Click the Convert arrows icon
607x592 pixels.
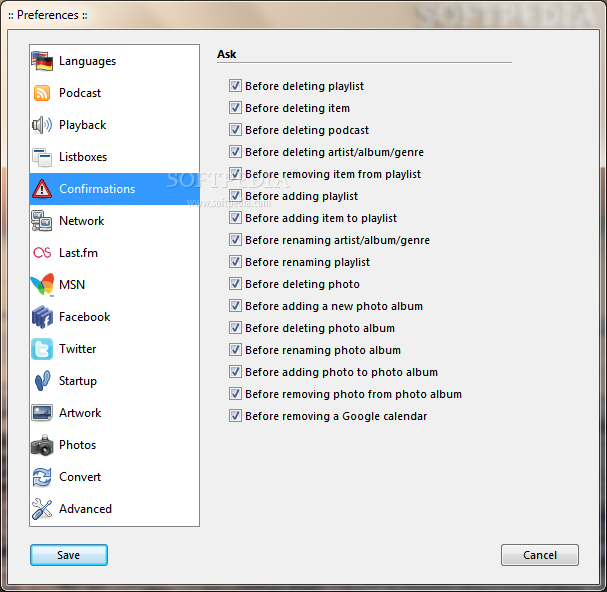pyautogui.click(x=42, y=477)
